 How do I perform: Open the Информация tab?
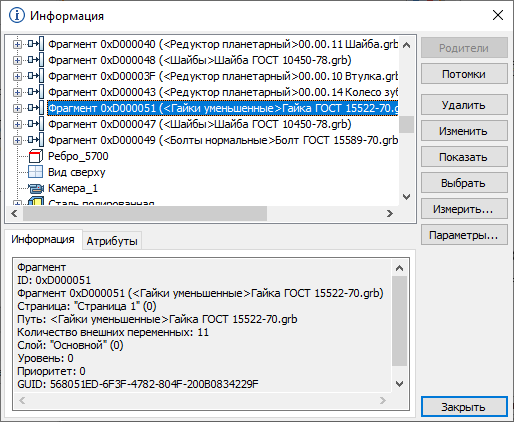(x=43, y=239)
